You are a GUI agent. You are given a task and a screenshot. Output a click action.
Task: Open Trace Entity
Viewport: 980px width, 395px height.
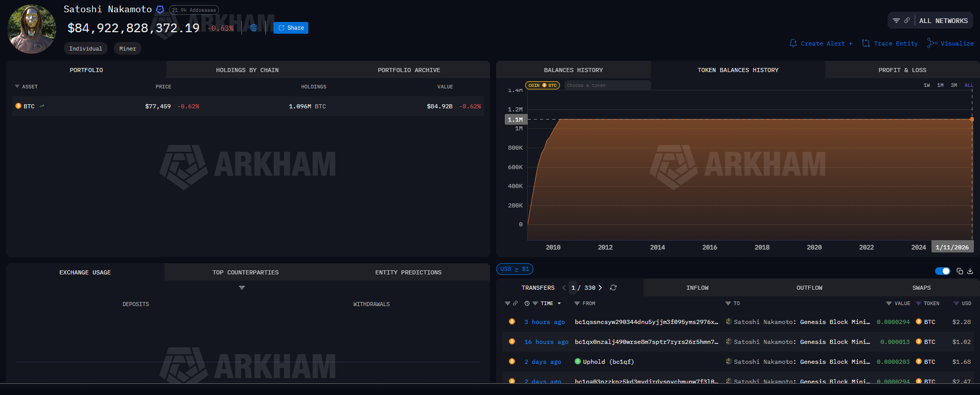[890, 43]
